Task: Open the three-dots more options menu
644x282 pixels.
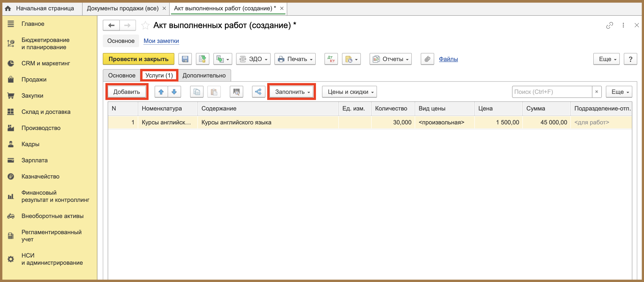Action: 623,25
